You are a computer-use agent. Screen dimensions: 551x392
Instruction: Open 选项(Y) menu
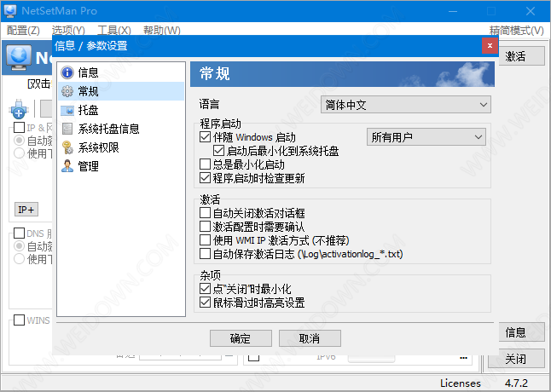click(x=68, y=31)
